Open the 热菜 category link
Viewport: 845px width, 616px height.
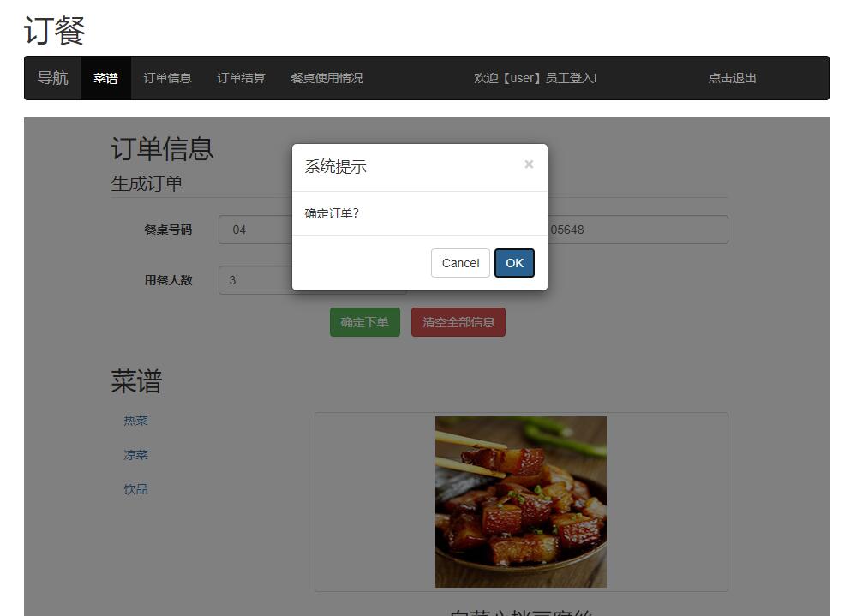(x=135, y=420)
